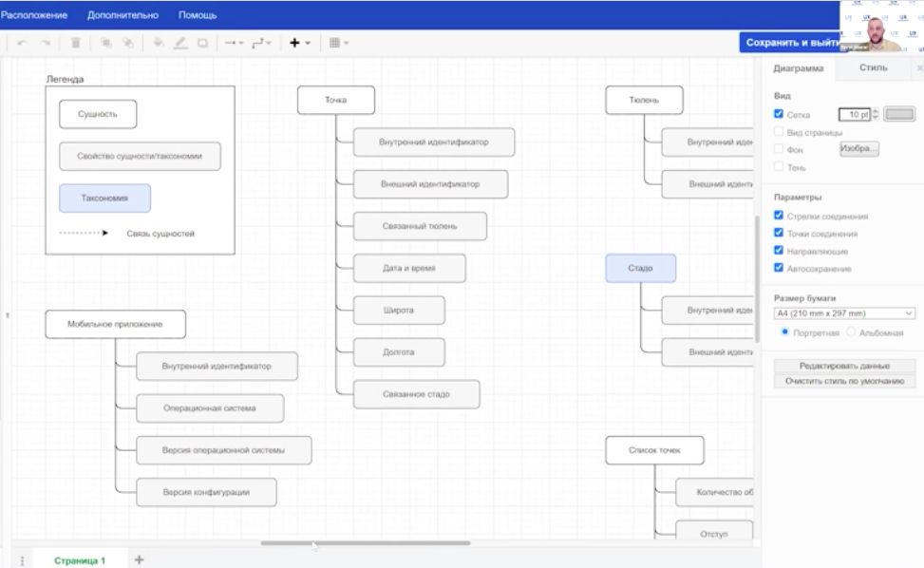Screen dimensions: 924x568
Task: Click Редактировать данные button
Action: [x=844, y=366]
